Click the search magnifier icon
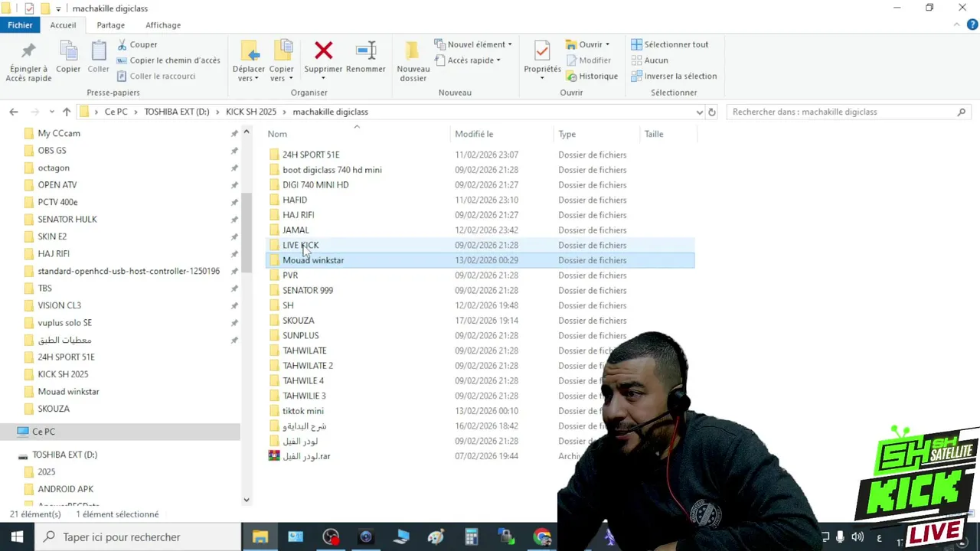980x551 pixels. pos(962,112)
